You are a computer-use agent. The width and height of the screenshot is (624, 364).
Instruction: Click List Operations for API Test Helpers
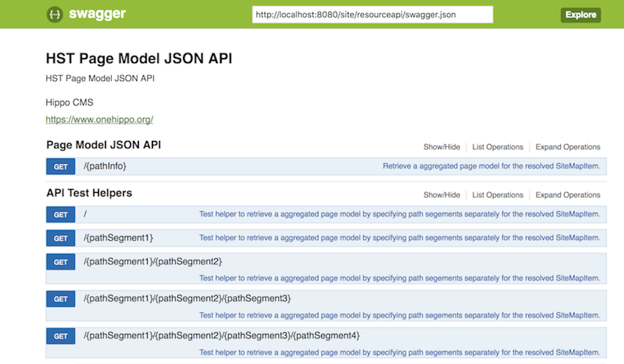point(498,195)
